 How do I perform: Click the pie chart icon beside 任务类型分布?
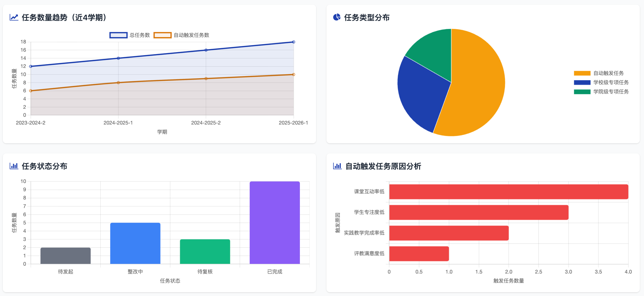[337, 17]
